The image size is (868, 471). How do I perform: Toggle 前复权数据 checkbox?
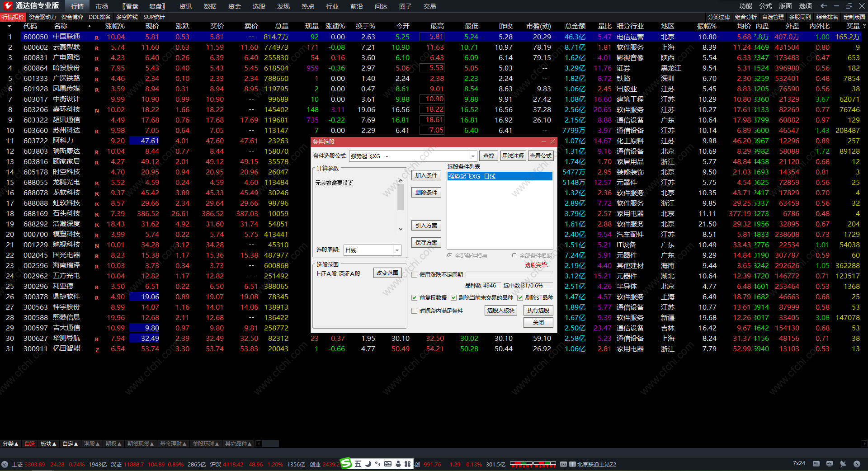pyautogui.click(x=414, y=297)
